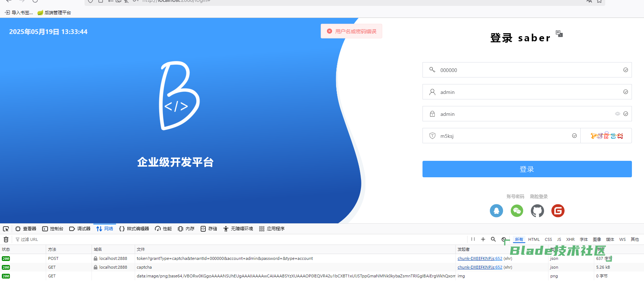Click the QQ social login icon
The width and height of the screenshot is (644, 284).
[496, 211]
